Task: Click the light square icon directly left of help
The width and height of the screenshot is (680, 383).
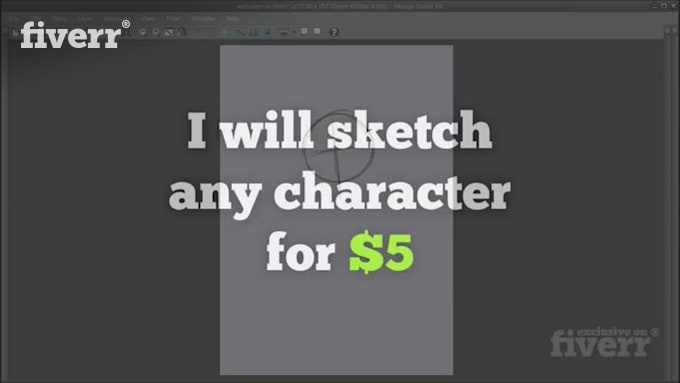Action: point(317,31)
